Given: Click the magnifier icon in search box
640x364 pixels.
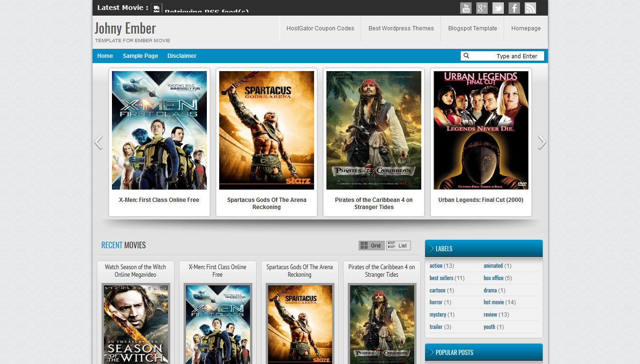Looking at the screenshot, I should [466, 56].
